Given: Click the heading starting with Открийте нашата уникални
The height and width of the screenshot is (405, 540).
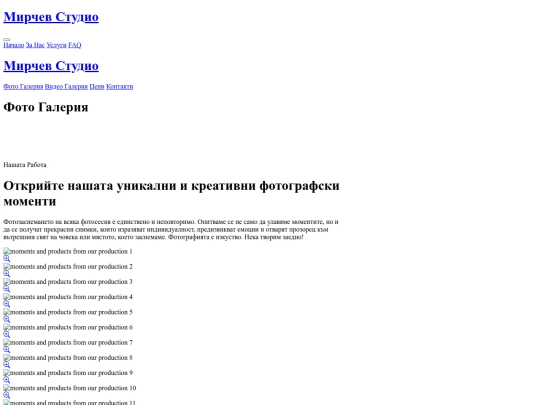Looking at the screenshot, I should point(172,194).
